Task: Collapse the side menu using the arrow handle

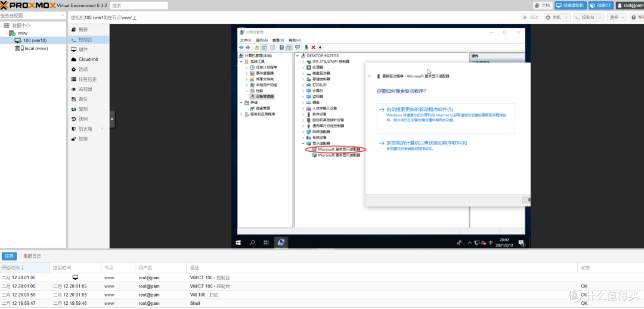Action: (x=112, y=118)
